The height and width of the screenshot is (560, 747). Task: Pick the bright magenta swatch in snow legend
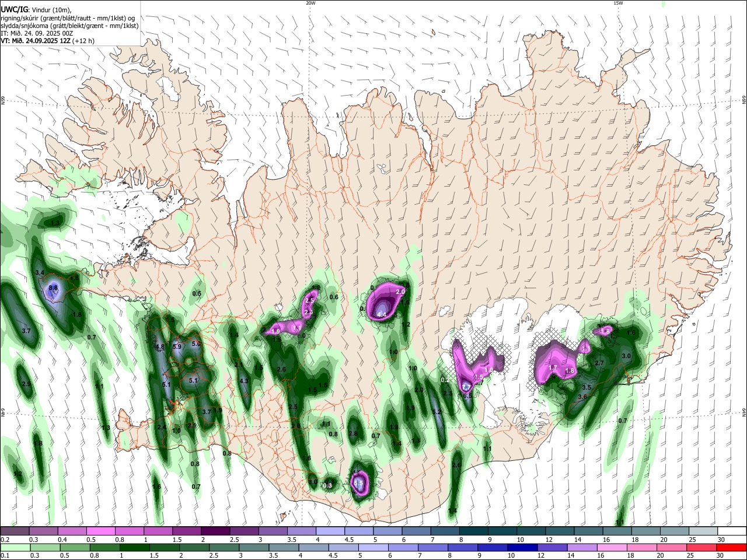(100, 531)
